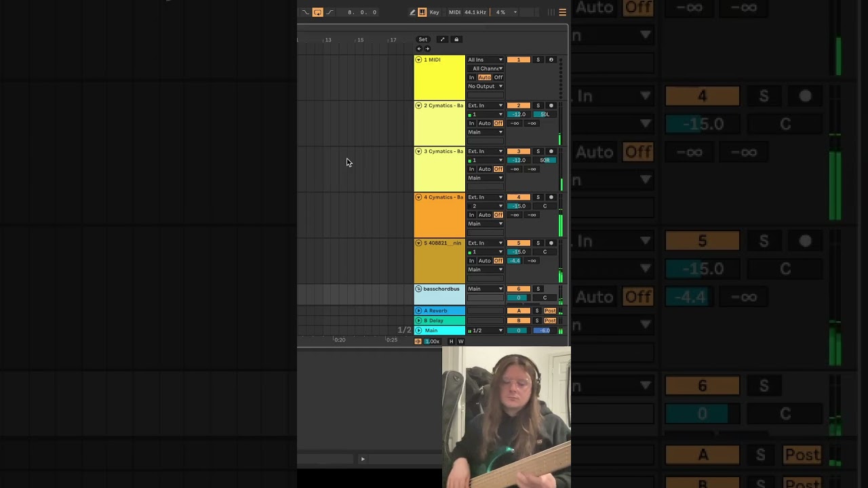The image size is (868, 488).
Task: Go to next locator arrow
Action: (x=427, y=49)
